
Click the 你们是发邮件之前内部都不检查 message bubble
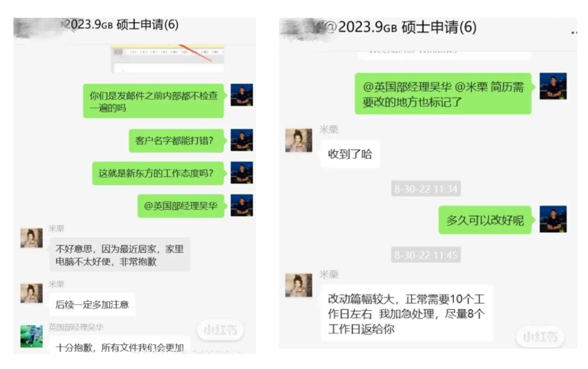coord(153,101)
